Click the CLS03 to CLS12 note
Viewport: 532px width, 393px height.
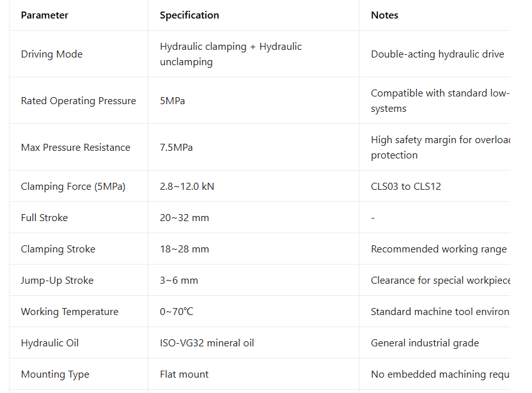click(406, 187)
